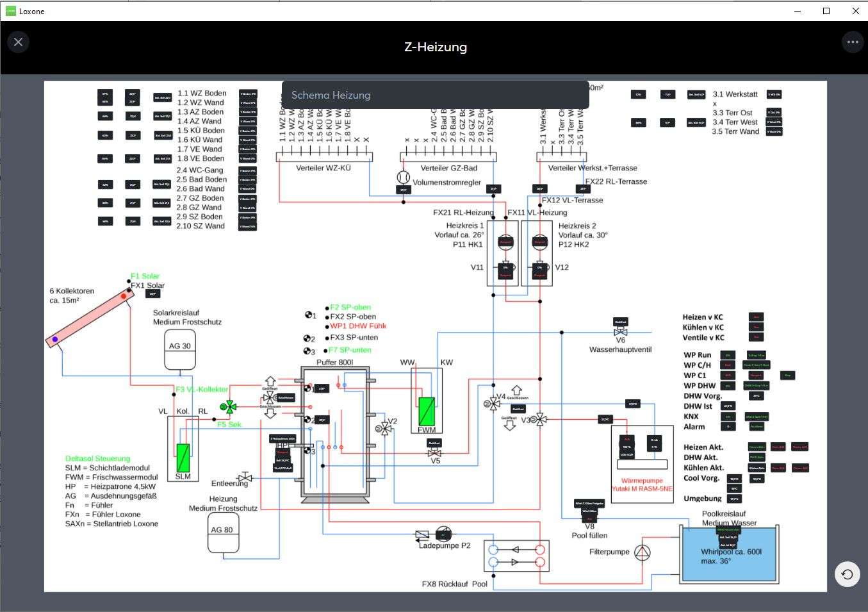This screenshot has height=612, width=868.
Task: Click the green FWM Frischwassermodul block
Action: tap(427, 411)
